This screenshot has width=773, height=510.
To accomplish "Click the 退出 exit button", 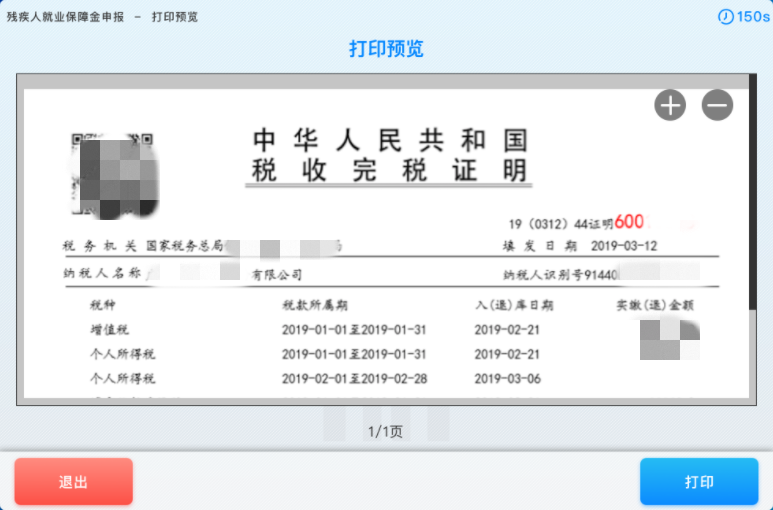I will [73, 481].
